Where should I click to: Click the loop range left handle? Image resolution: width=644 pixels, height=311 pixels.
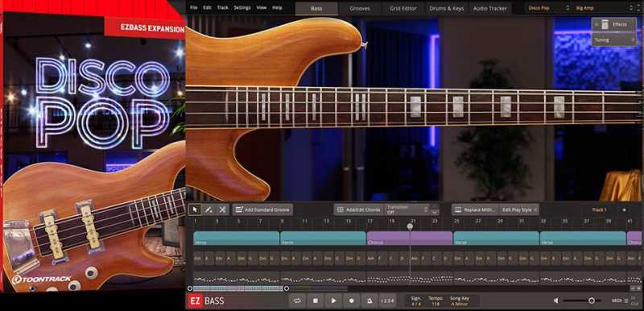coord(190,288)
